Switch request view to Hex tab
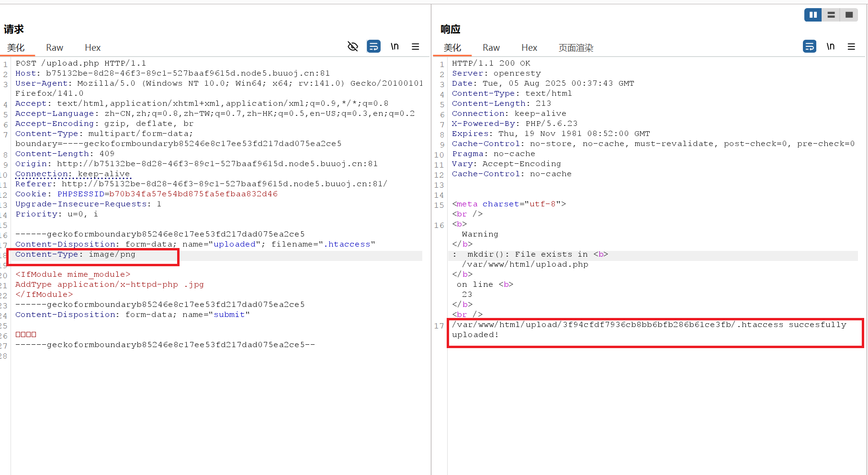Viewport: 868px width, 475px height. [x=93, y=47]
